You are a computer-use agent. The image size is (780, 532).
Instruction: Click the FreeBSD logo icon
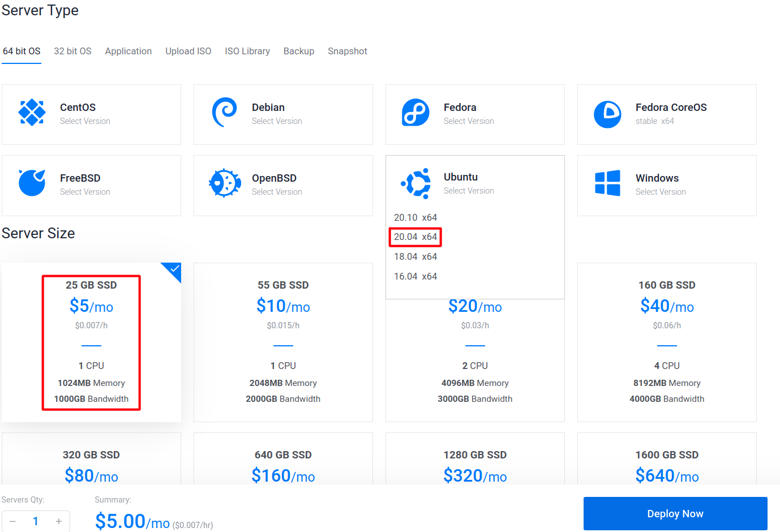point(32,183)
